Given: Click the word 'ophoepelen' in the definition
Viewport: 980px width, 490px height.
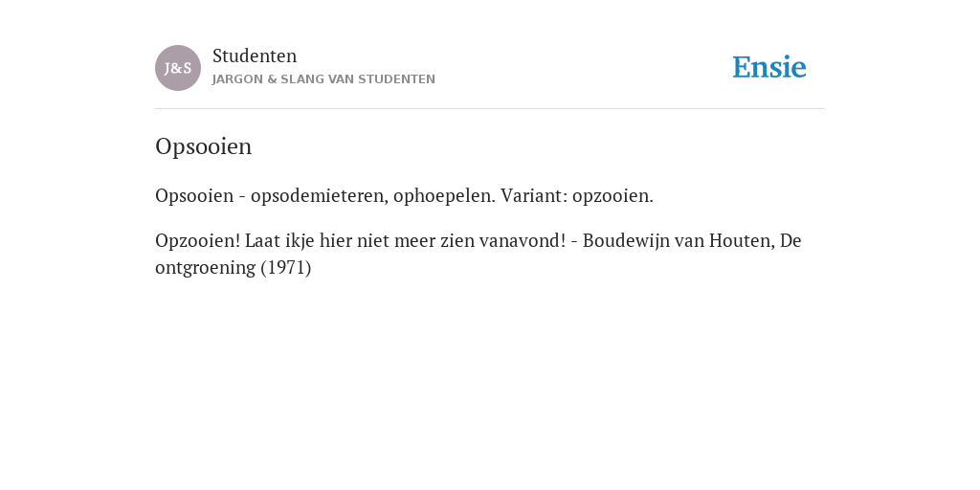Looking at the screenshot, I should 444,195.
